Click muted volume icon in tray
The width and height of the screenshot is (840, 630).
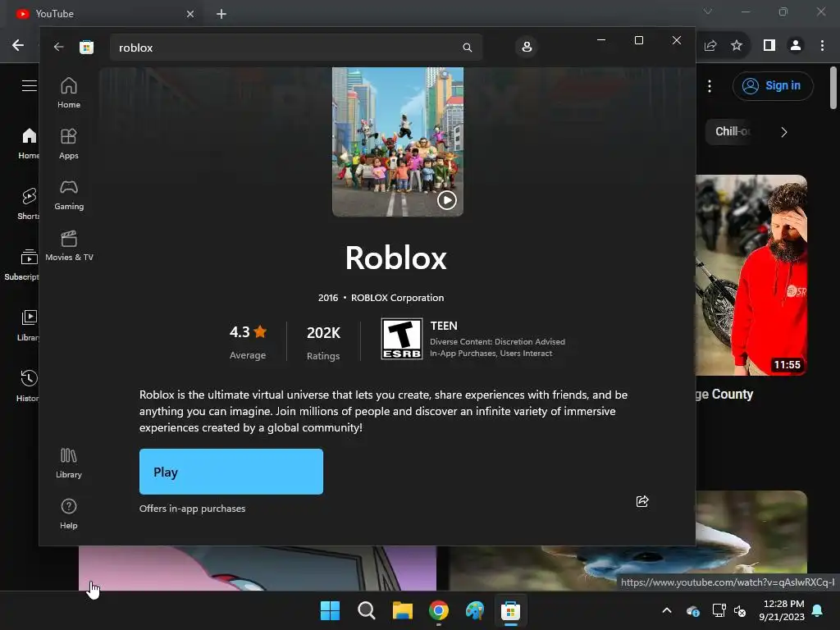point(740,610)
